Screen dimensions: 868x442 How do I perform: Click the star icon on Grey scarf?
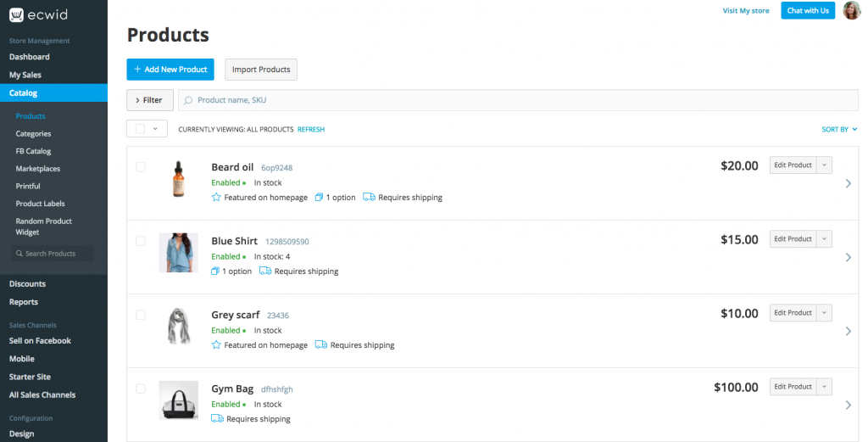click(216, 345)
